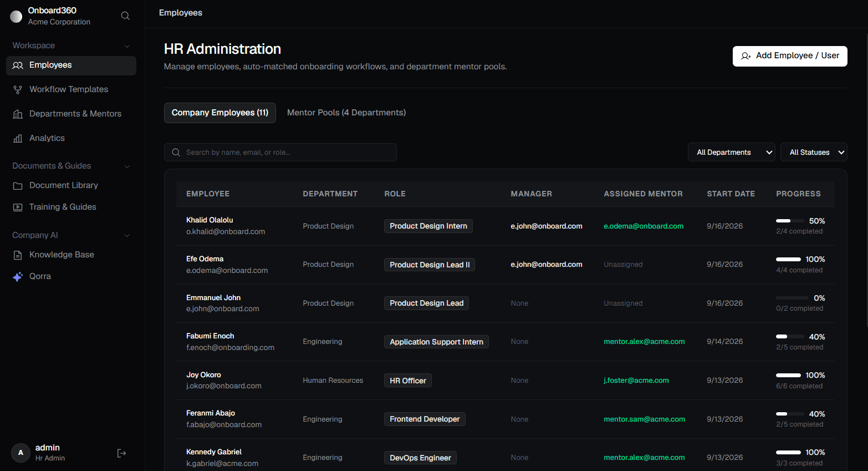Open Qorra company AI link
This screenshot has height=471, width=868.
[71, 276]
